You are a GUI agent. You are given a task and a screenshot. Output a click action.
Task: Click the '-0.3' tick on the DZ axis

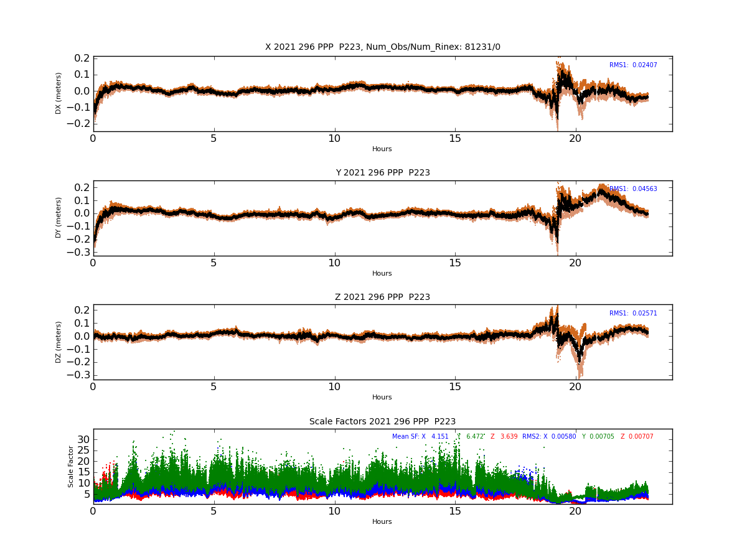[78, 375]
